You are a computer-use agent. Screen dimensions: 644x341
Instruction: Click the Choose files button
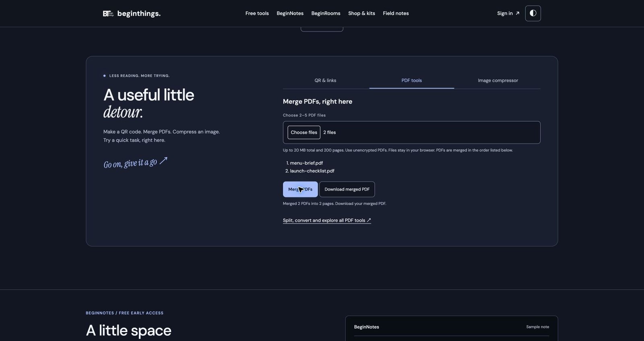pyautogui.click(x=304, y=132)
